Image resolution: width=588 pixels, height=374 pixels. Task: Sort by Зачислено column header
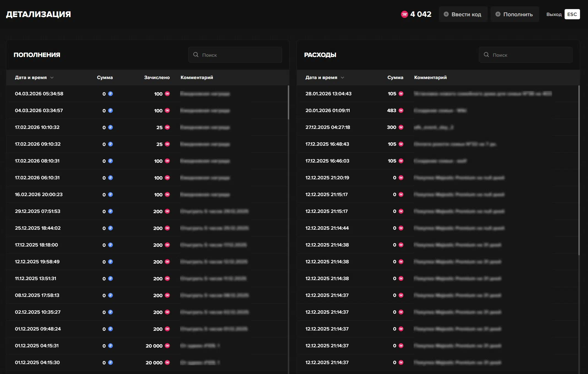(x=157, y=77)
